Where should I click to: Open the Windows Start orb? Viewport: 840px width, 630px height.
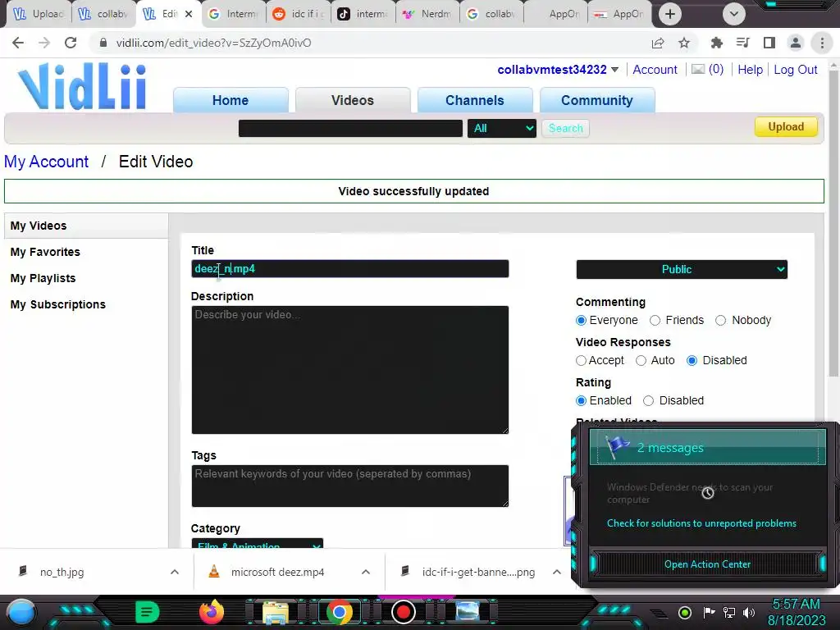[21, 612]
